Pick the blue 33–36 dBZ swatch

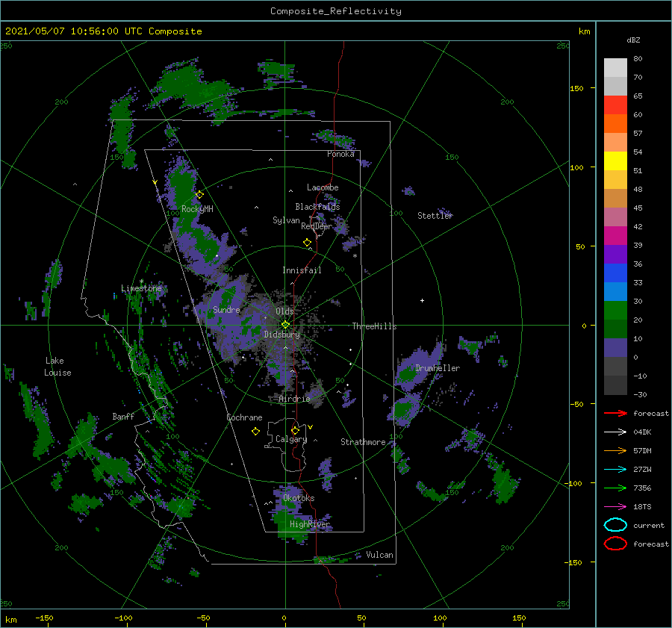(615, 273)
